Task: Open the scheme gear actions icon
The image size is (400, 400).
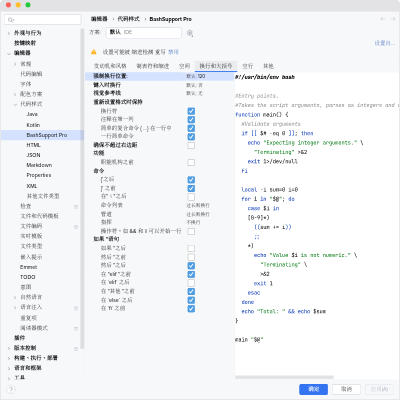Action: (190, 33)
